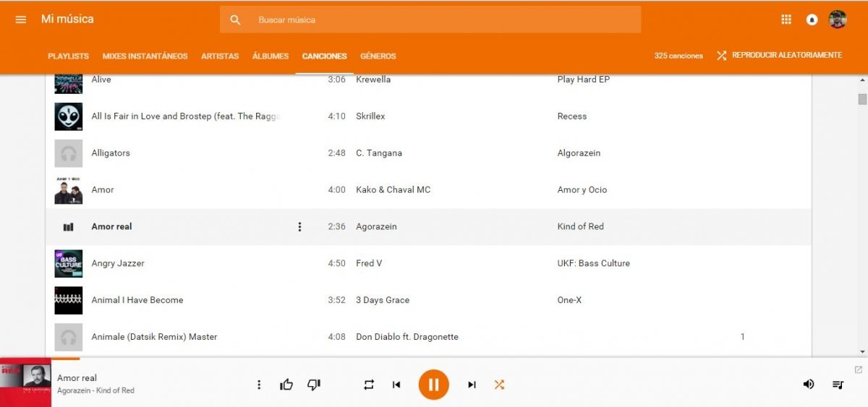Open artist Skrillex
Screen dimensions: 868x407
(x=370, y=116)
